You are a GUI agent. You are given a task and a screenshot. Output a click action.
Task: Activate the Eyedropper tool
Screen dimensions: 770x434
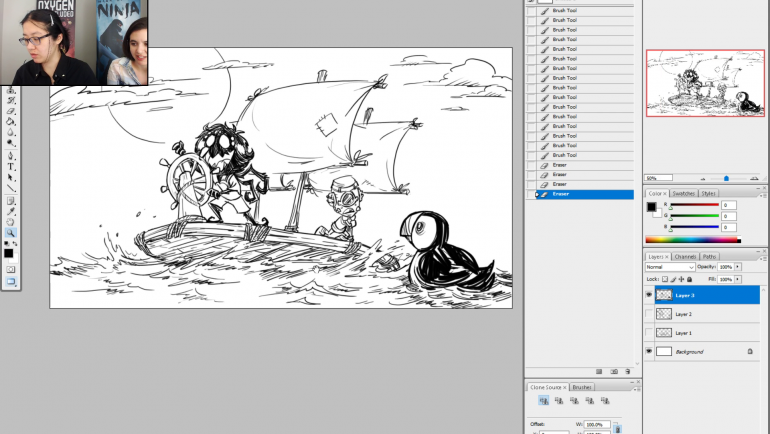(12, 211)
